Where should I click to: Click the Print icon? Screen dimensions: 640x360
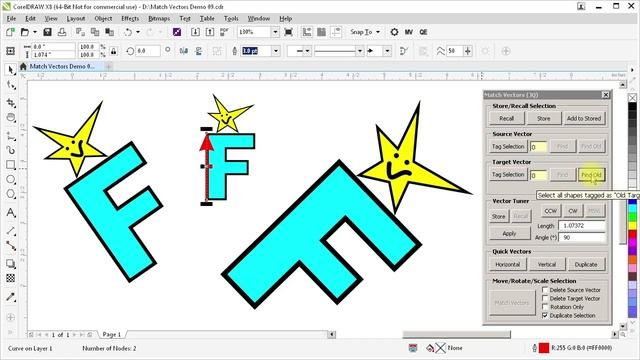62,32
